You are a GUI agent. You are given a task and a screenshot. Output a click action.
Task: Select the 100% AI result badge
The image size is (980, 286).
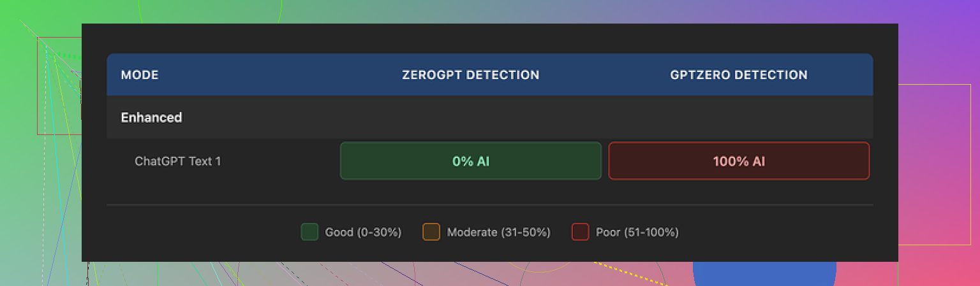coord(739,161)
